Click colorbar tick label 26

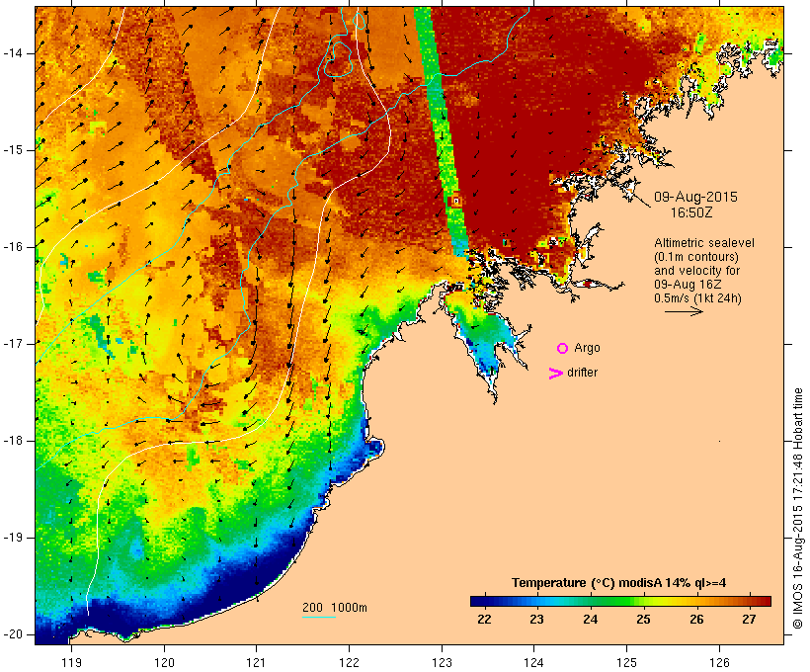[x=696, y=620]
